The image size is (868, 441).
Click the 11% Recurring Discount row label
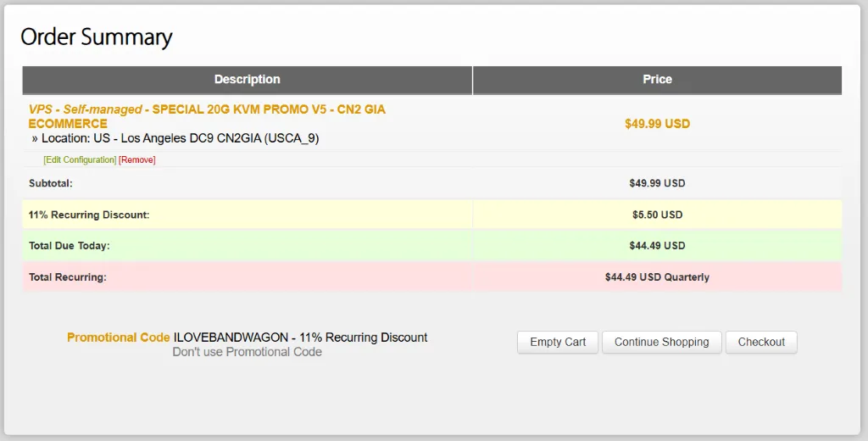tap(89, 215)
